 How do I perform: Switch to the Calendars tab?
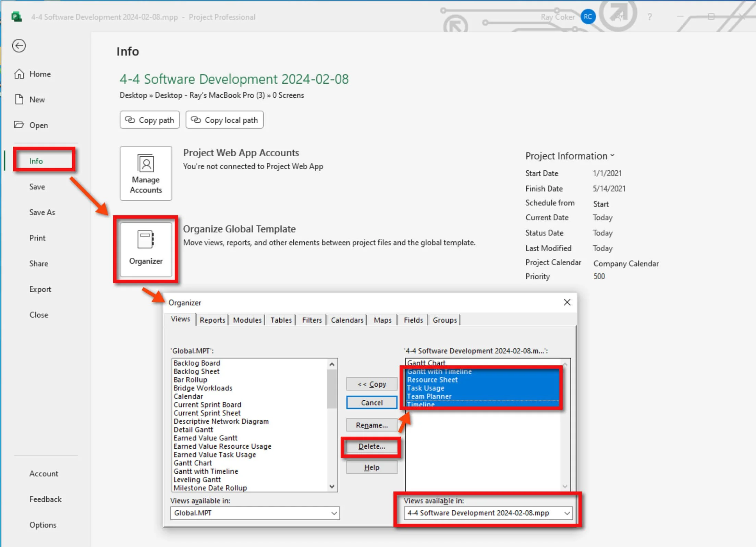347,320
